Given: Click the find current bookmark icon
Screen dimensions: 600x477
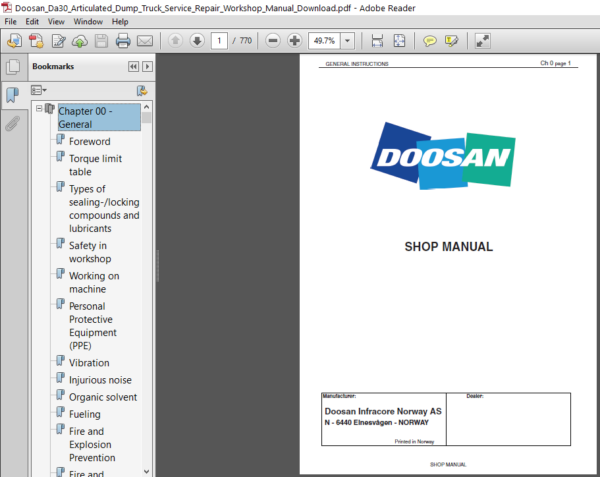Looking at the screenshot, I should coord(142,91).
